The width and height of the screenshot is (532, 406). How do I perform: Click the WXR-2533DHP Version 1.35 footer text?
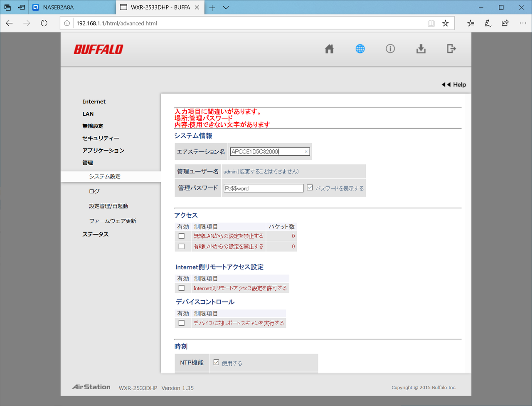coord(156,388)
